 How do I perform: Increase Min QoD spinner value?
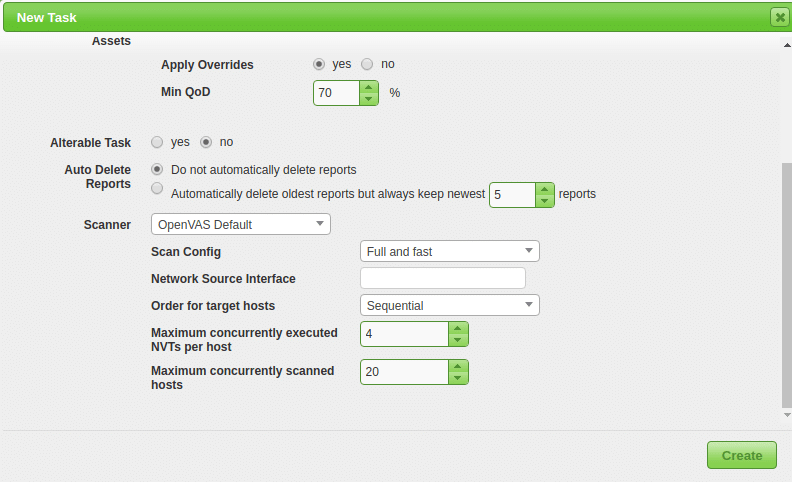369,87
